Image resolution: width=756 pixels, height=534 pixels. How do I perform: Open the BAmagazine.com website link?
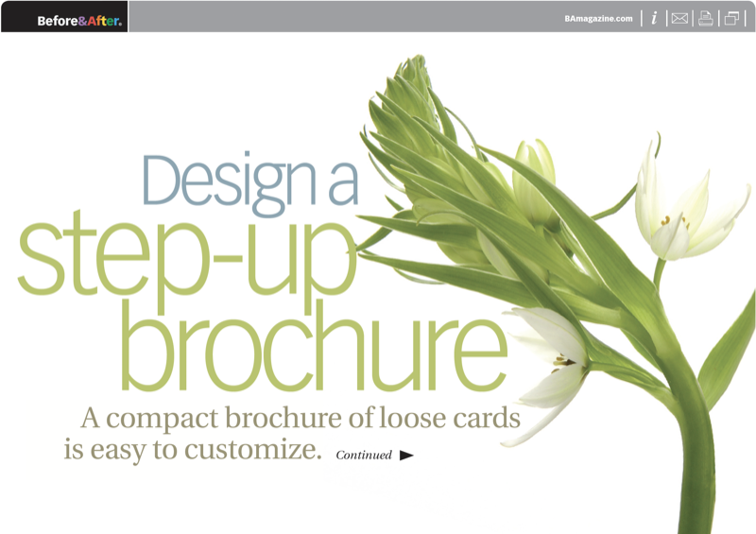tap(597, 18)
